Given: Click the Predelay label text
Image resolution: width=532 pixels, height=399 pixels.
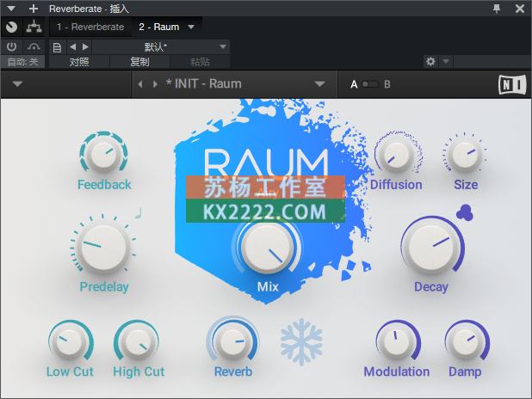Looking at the screenshot, I should pyautogui.click(x=104, y=287).
